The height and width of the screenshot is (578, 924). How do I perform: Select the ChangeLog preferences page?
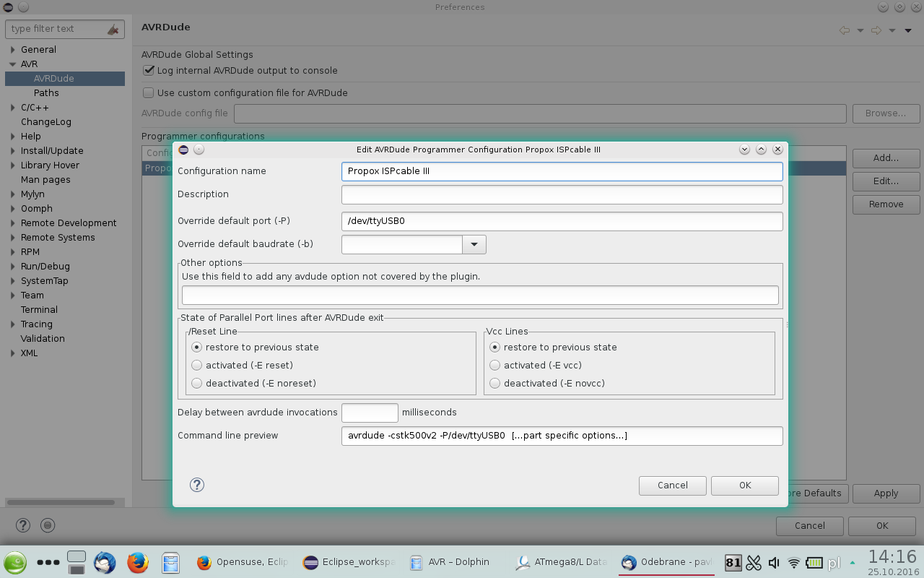tap(46, 122)
